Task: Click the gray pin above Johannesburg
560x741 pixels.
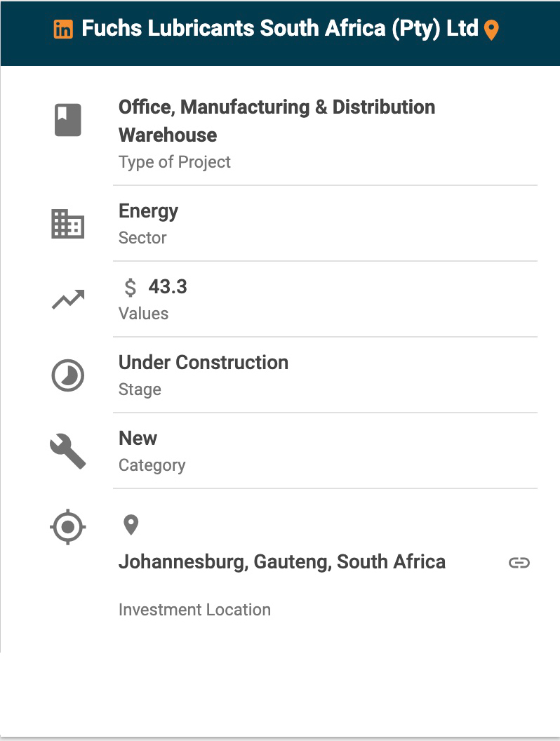Action: (131, 524)
